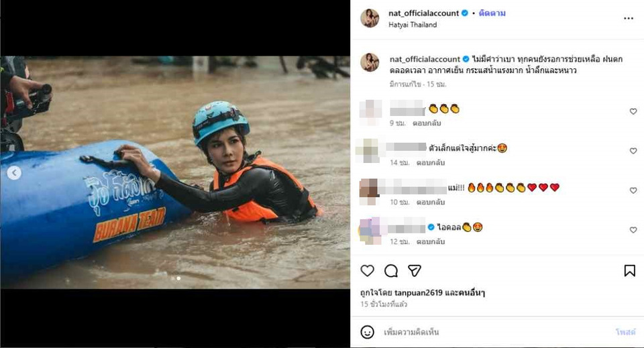The width and height of the screenshot is (644, 348).
Task: Open tanpuan2619 profile from likes
Action: click(415, 293)
